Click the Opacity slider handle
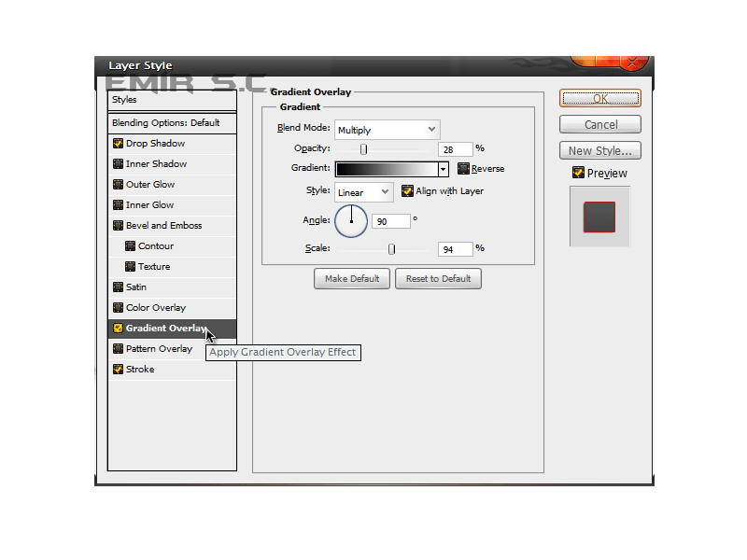Image resolution: width=747 pixels, height=560 pixels. tap(363, 149)
